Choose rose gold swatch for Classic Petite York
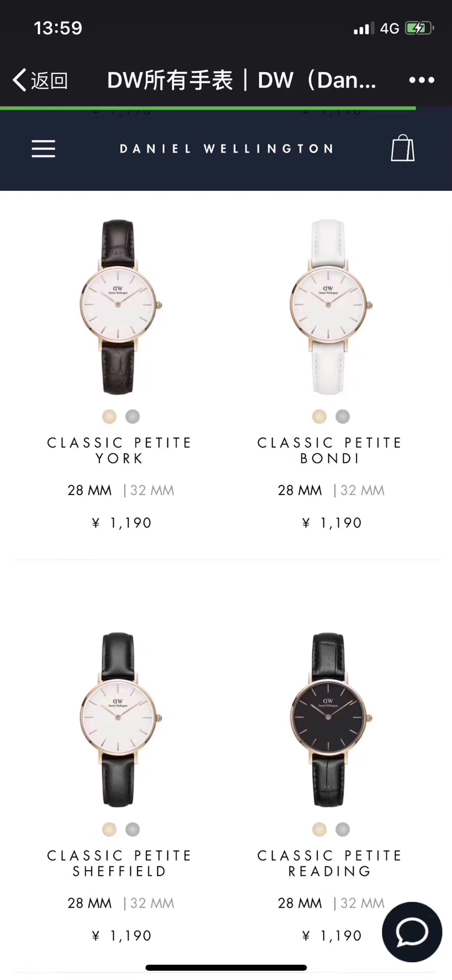 click(109, 416)
